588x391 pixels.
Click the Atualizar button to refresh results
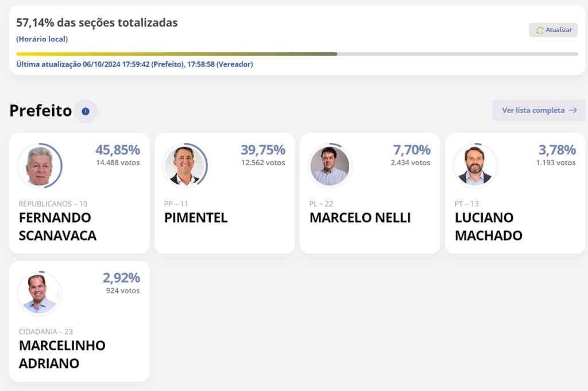click(x=553, y=30)
